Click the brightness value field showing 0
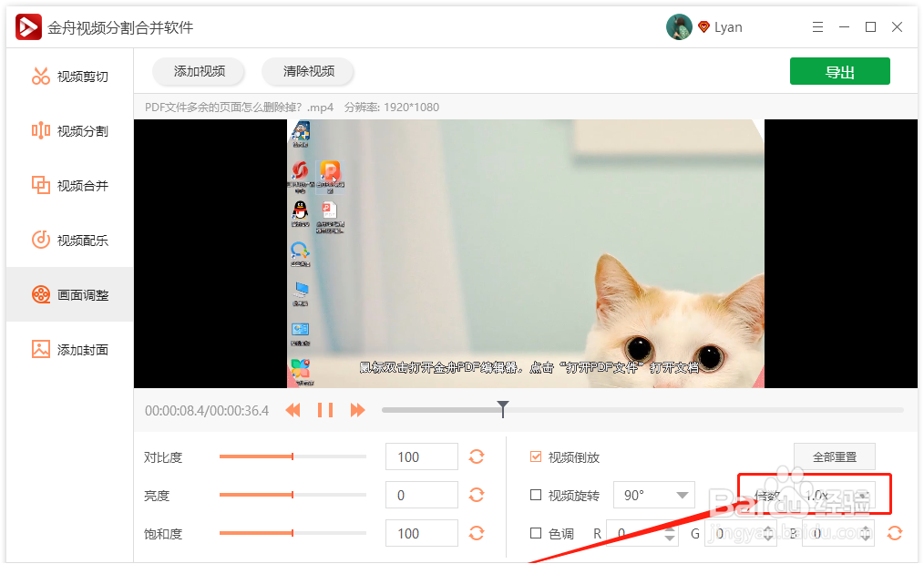 point(421,495)
